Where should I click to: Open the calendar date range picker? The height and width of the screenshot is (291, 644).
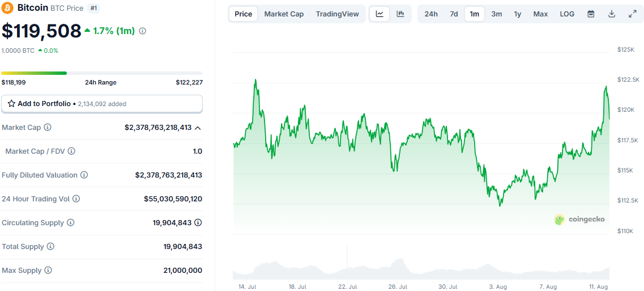pyautogui.click(x=591, y=14)
